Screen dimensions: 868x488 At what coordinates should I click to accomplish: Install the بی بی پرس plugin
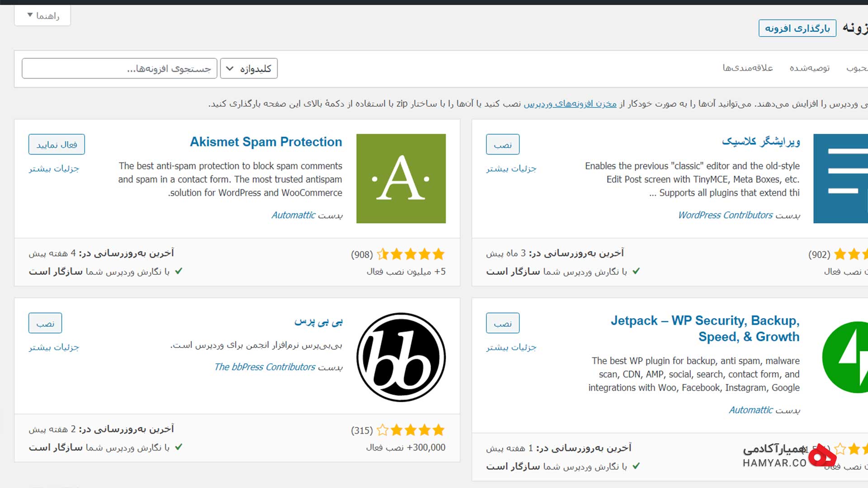(x=45, y=323)
